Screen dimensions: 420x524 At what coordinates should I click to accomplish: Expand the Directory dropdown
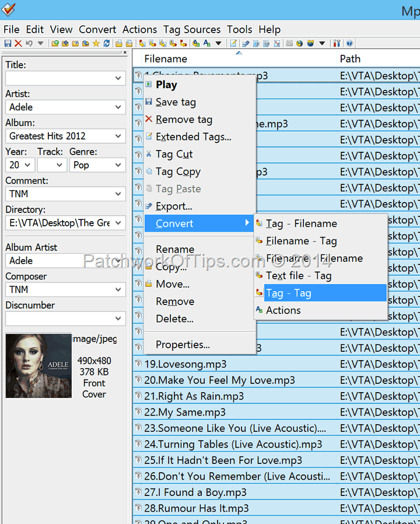click(118, 223)
